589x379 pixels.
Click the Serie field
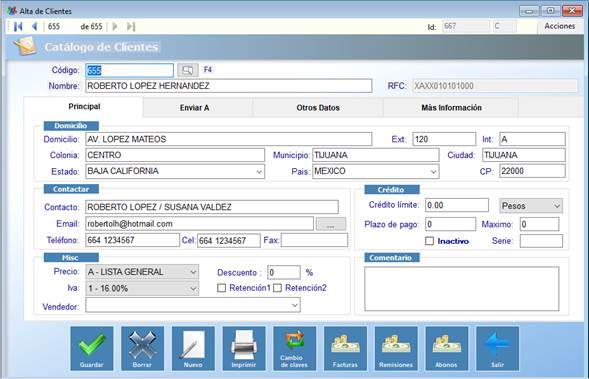[541, 241]
